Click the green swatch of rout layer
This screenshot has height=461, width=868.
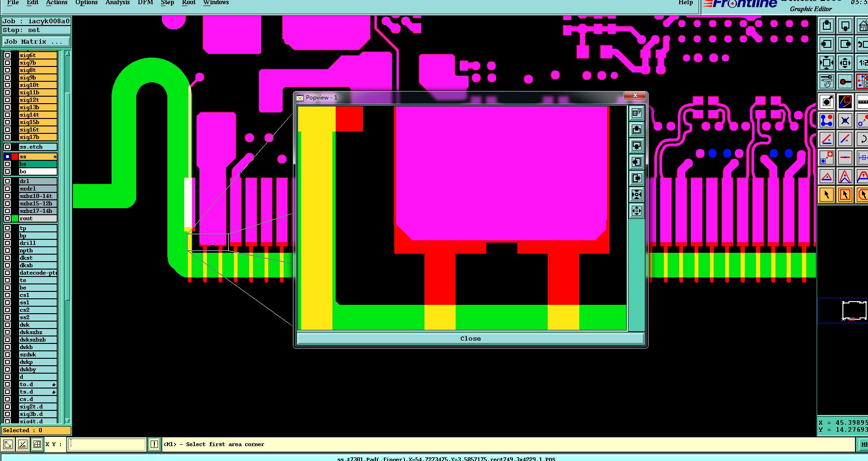[x=15, y=218]
